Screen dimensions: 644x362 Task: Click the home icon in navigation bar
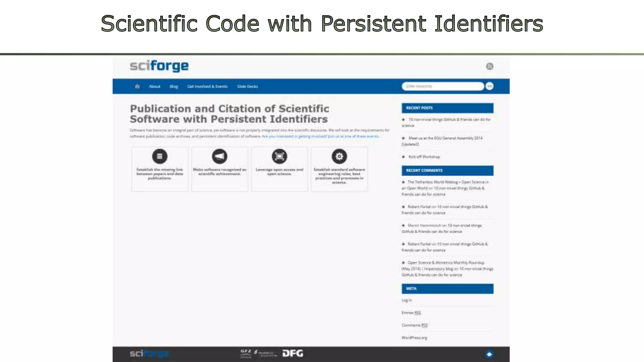point(137,86)
